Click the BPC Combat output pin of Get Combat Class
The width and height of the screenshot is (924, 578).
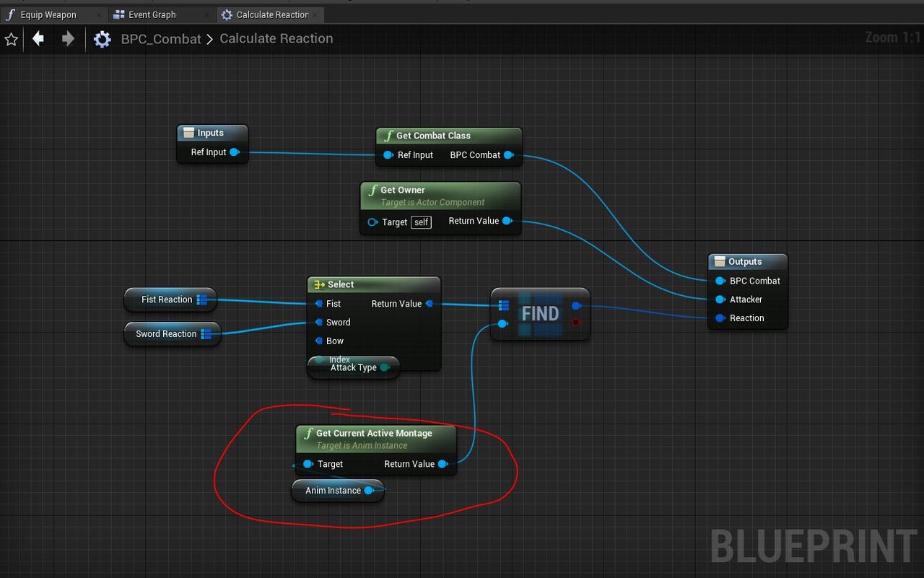pos(508,155)
